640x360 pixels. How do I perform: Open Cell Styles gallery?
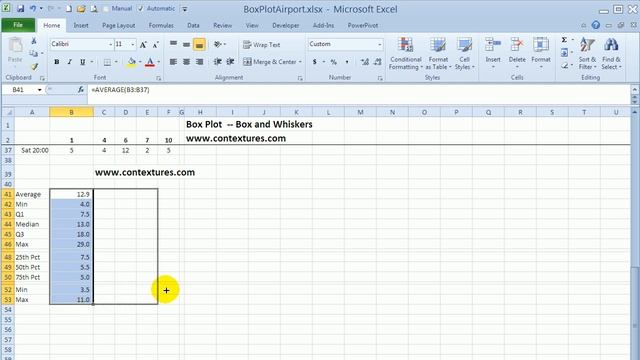coord(464,53)
